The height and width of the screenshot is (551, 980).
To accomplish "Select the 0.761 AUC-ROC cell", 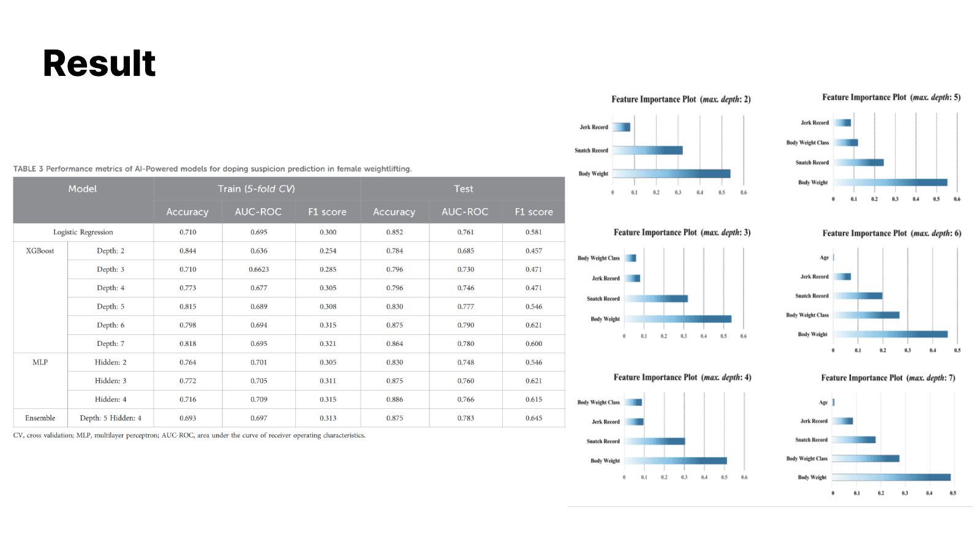I will (466, 232).
